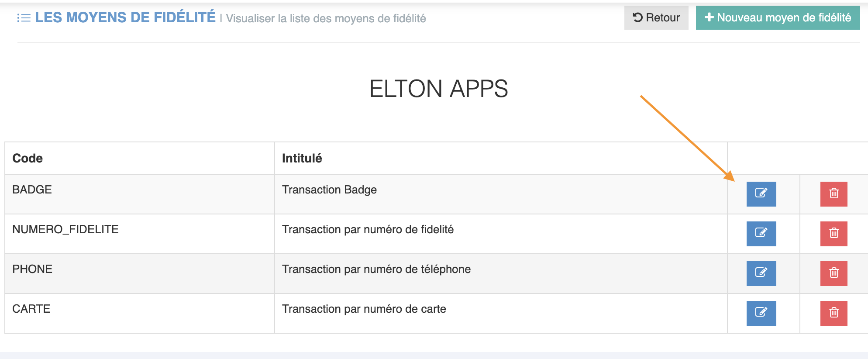Click the Retour button
Image resolution: width=868 pixels, height=359 pixels.
point(656,17)
